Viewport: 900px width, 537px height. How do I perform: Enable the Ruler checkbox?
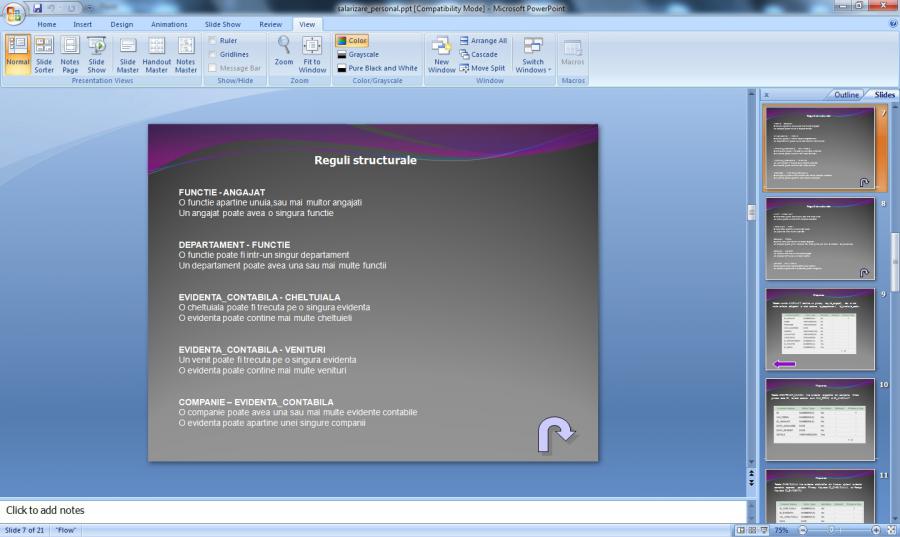point(214,41)
